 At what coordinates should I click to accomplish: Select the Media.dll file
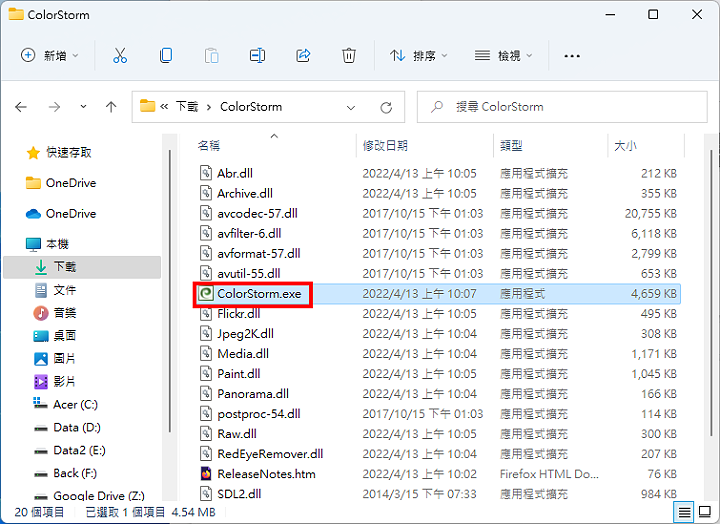coord(243,354)
